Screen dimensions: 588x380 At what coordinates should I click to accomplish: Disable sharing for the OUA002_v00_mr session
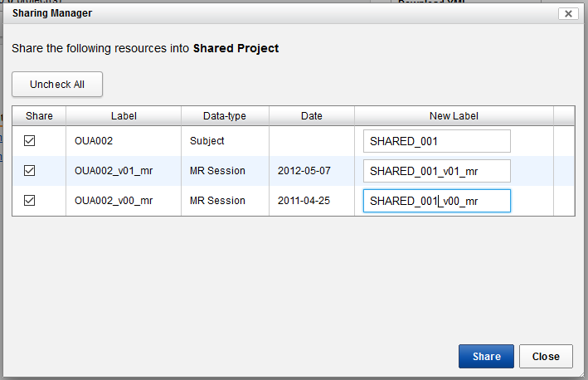[30, 201]
